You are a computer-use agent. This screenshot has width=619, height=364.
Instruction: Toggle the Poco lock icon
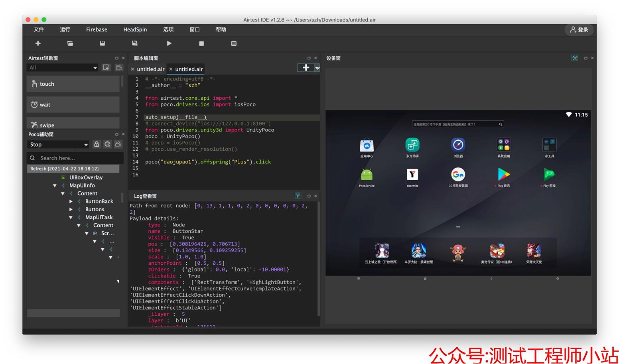97,144
